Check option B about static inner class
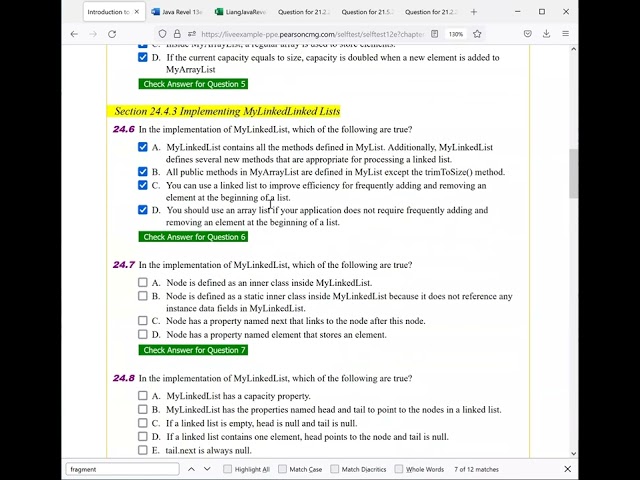Screen dimensions: 640x480 click(x=142, y=296)
